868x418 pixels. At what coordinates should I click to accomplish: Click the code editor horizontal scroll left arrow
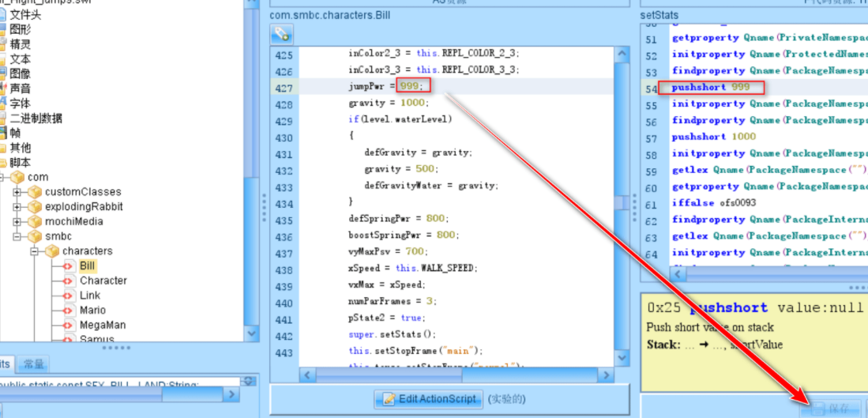307,375
